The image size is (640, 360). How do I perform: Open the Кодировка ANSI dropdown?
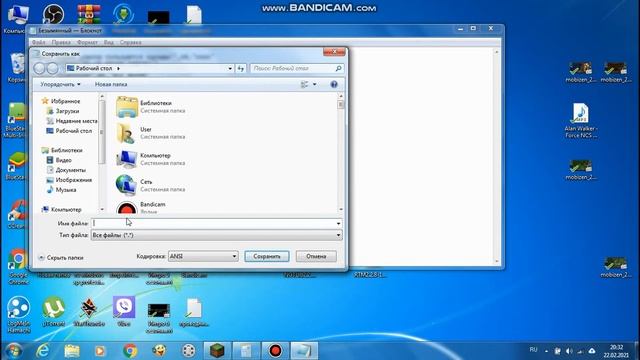pyautogui.click(x=203, y=256)
